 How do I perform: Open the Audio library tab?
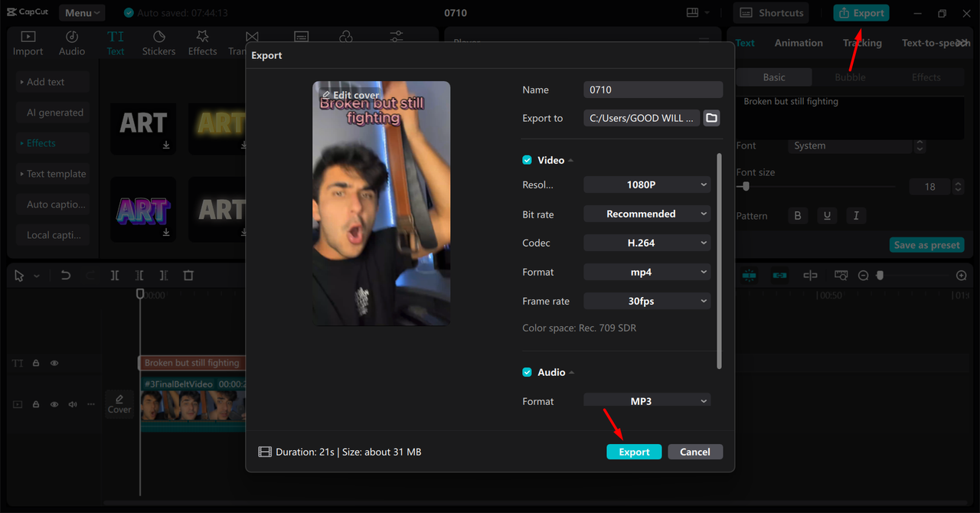72,43
